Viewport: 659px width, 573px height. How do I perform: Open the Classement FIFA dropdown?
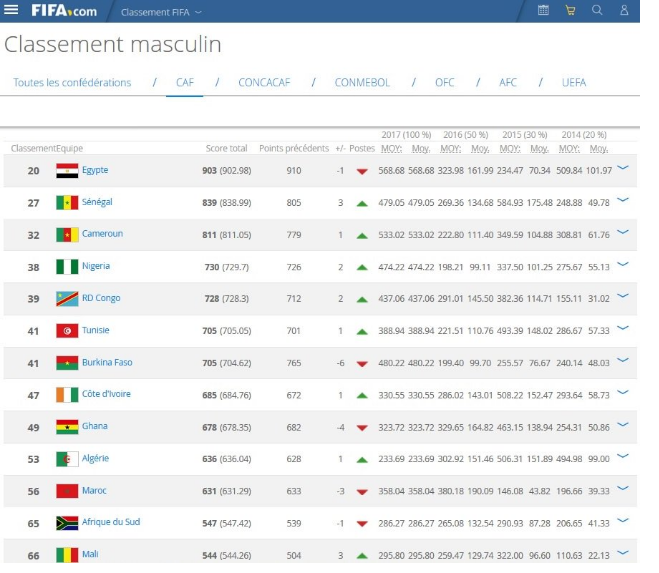click(x=161, y=12)
